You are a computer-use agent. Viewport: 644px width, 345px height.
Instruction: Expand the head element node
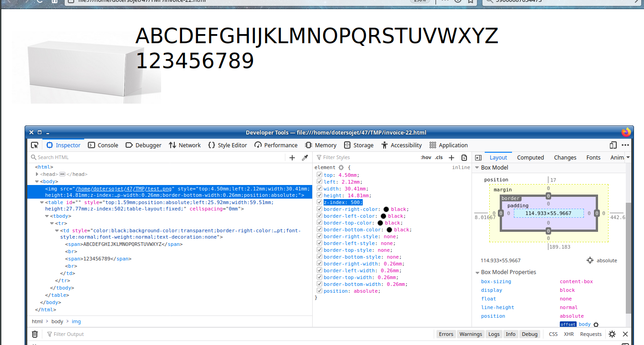37,174
